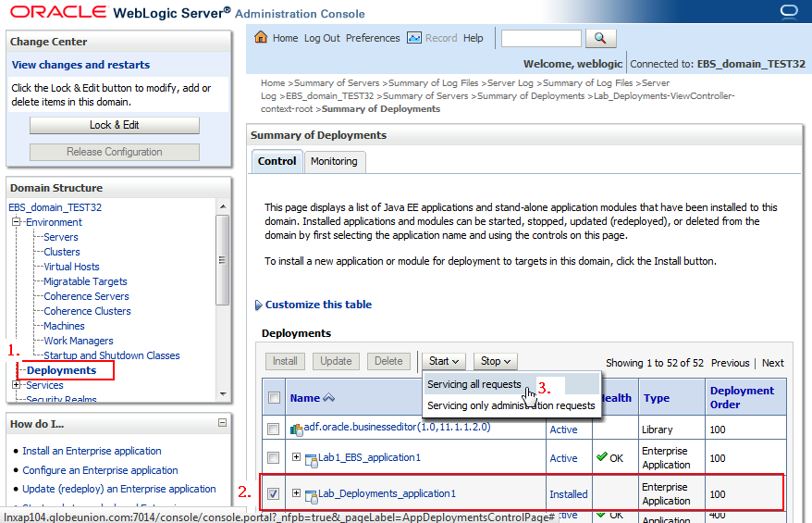Click the sort arrow beside Name column
This screenshot has height=523, width=812.
(329, 398)
